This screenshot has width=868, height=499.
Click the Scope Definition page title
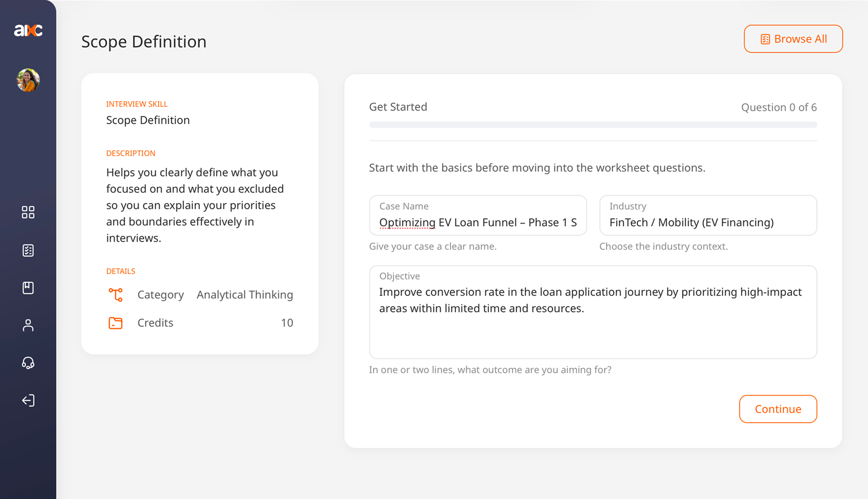(144, 41)
